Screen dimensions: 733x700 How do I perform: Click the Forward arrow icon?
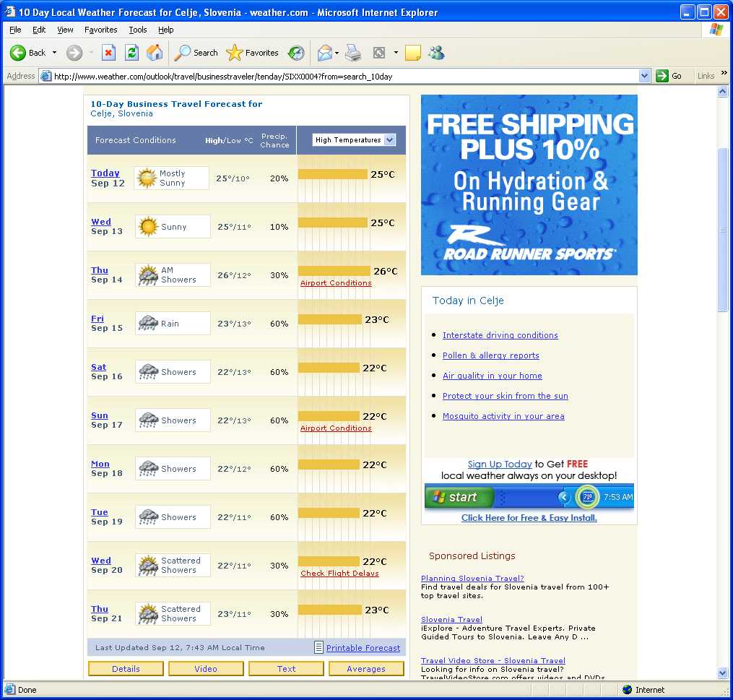tap(74, 53)
